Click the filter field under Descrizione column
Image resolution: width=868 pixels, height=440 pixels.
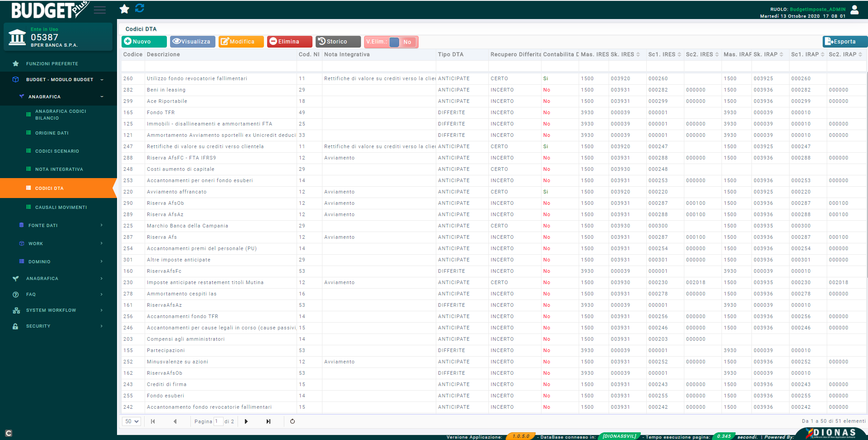coord(221,66)
